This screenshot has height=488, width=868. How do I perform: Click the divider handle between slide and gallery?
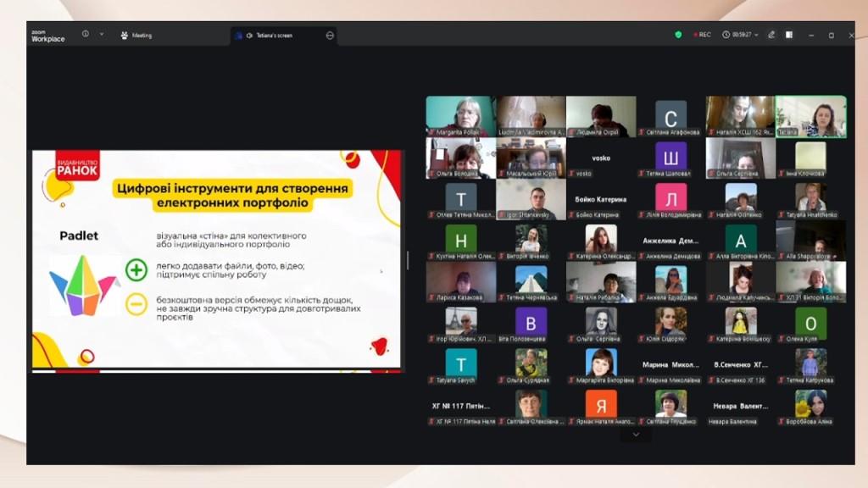[x=408, y=260]
